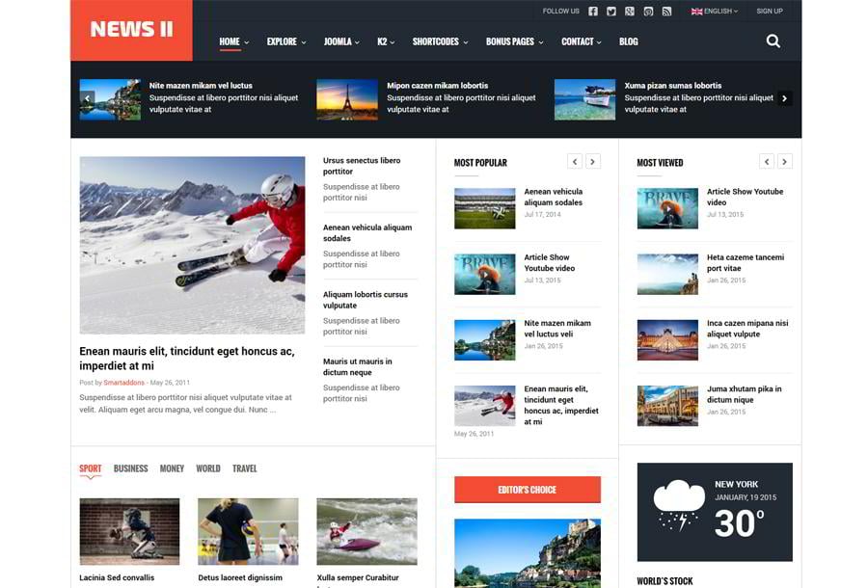Open the Google Plus social icon
The height and width of the screenshot is (588, 868).
(x=630, y=12)
